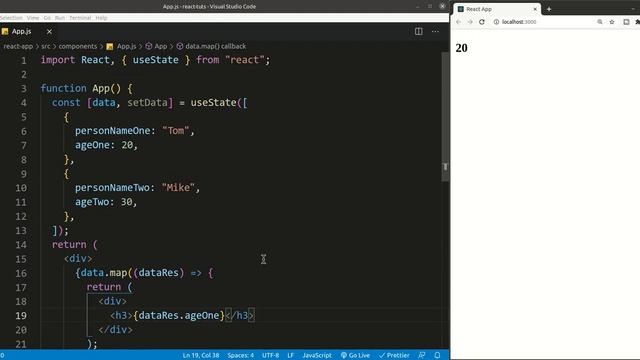640x360 pixels.
Task: Change indentation via Spaces: 4
Action: tap(241, 356)
